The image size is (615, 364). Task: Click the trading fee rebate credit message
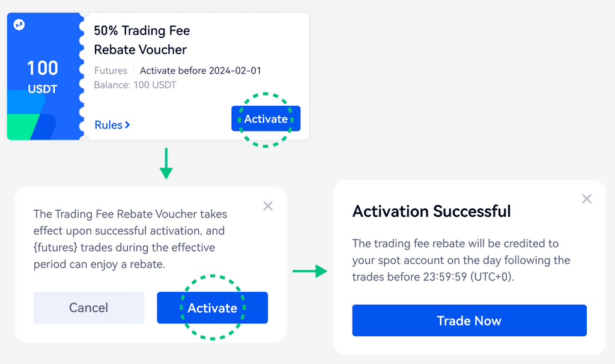coord(461,260)
